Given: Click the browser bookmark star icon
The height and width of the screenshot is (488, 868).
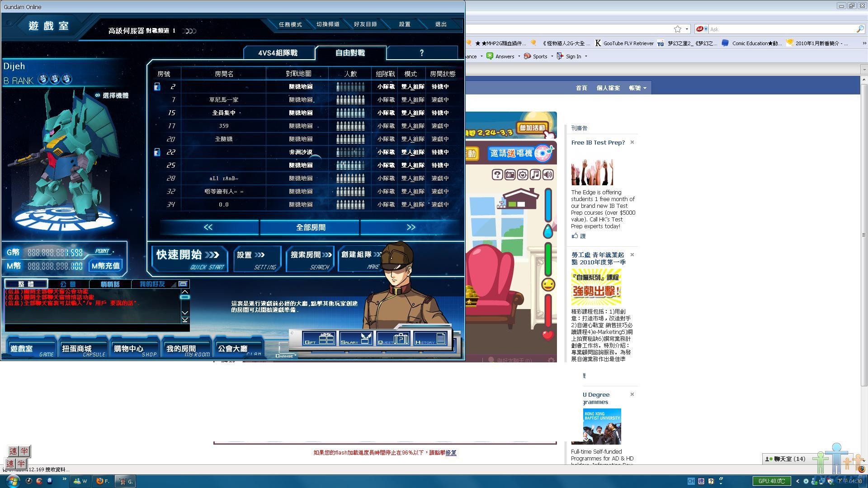Looking at the screenshot, I should (x=678, y=29).
